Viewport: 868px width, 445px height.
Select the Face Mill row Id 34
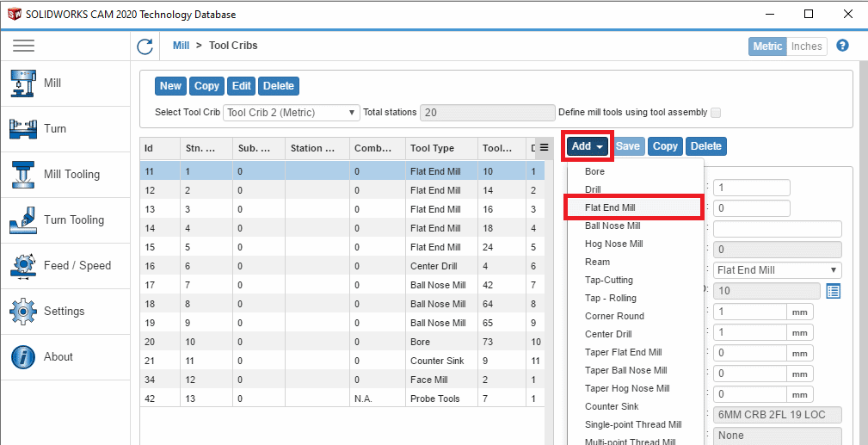[x=342, y=380]
